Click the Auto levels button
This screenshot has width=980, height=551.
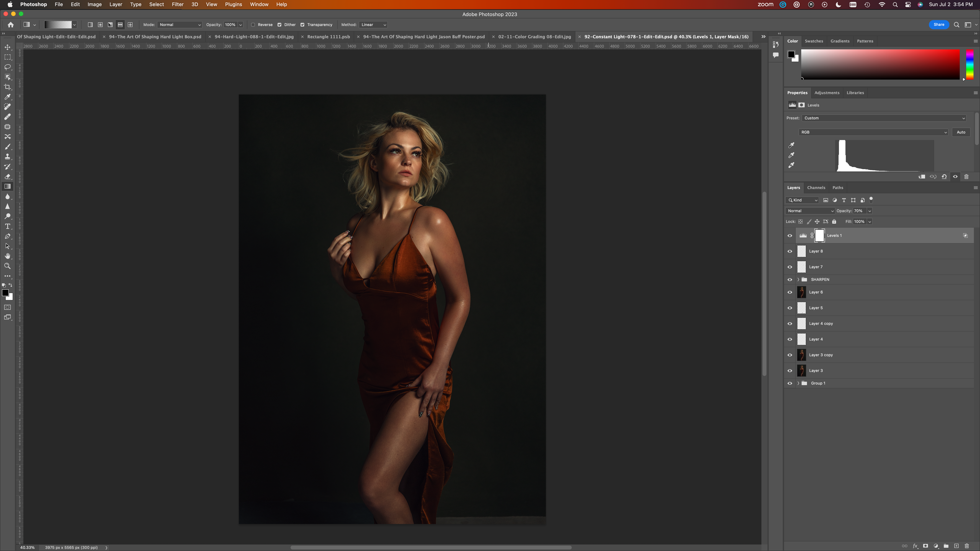[961, 132]
